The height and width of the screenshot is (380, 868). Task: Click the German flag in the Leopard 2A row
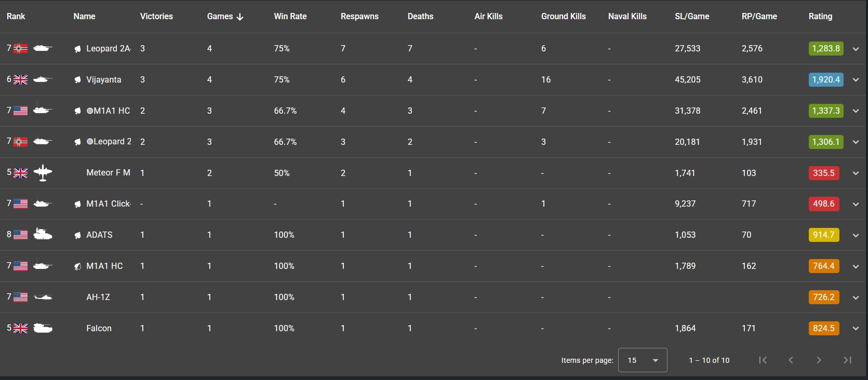pos(20,48)
